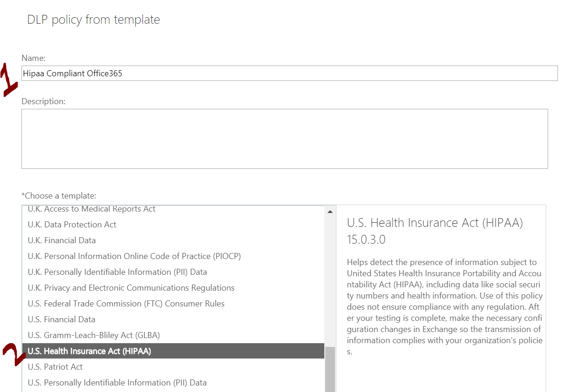This screenshot has height=392, width=563.
Task: Click the empty Description text box
Action: 284,138
